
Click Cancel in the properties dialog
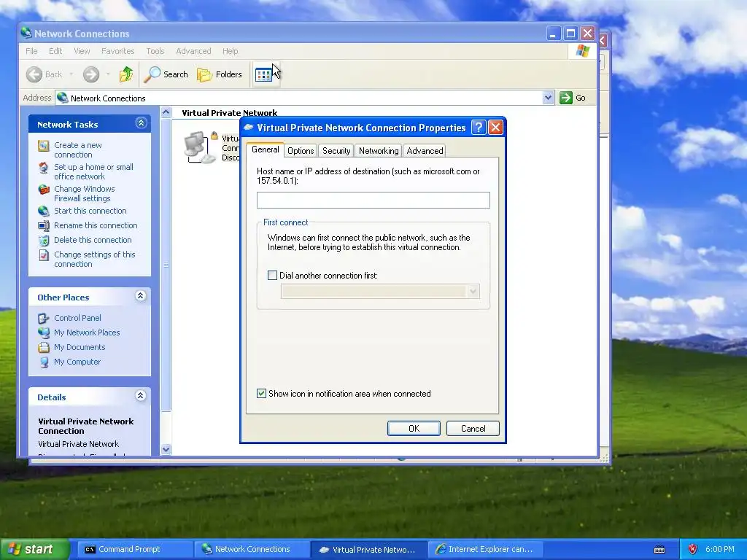473,429
